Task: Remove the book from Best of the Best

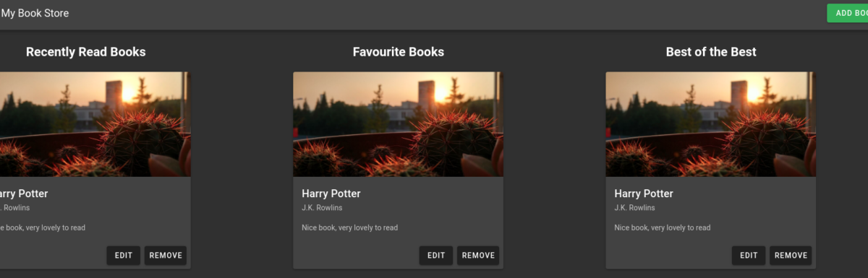Action: tap(791, 255)
